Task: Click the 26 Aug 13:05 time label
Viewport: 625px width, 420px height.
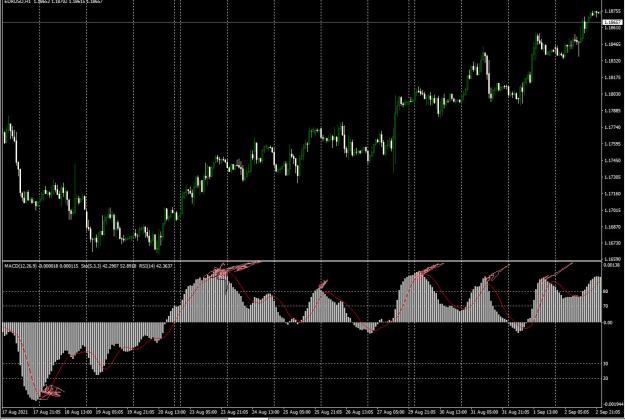Action: (x=359, y=412)
